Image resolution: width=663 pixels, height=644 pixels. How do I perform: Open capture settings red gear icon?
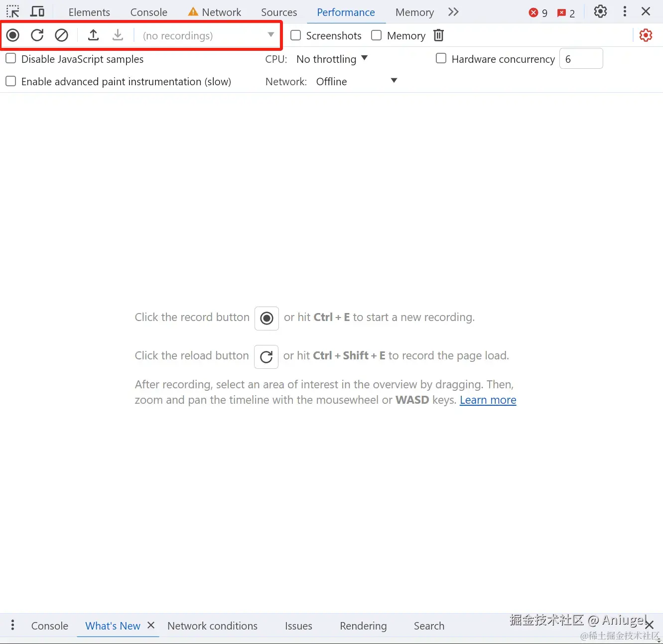coord(646,35)
